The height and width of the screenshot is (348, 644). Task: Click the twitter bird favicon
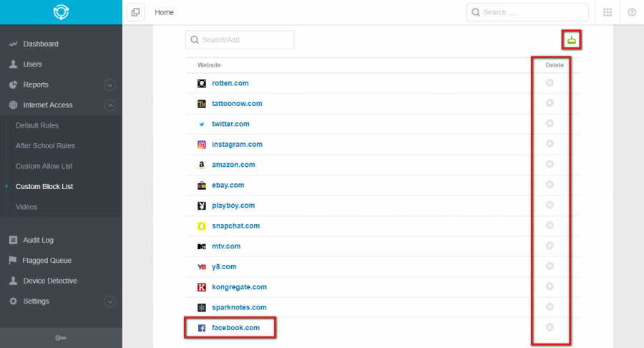(x=202, y=124)
